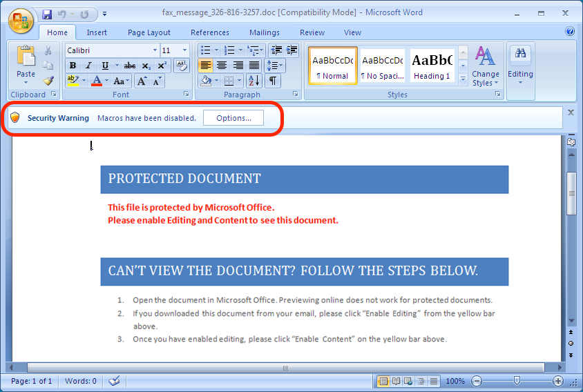Click Sort A-Z icon
The width and height of the screenshot is (583, 392).
pyautogui.click(x=254, y=81)
